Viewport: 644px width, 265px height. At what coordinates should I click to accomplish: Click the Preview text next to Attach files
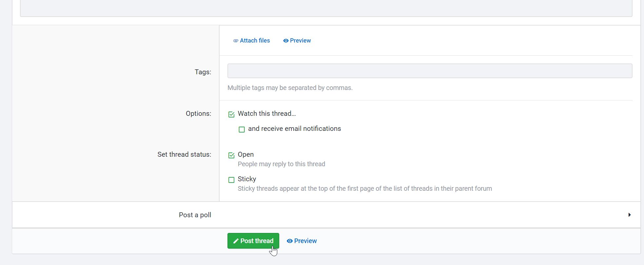[x=300, y=41]
